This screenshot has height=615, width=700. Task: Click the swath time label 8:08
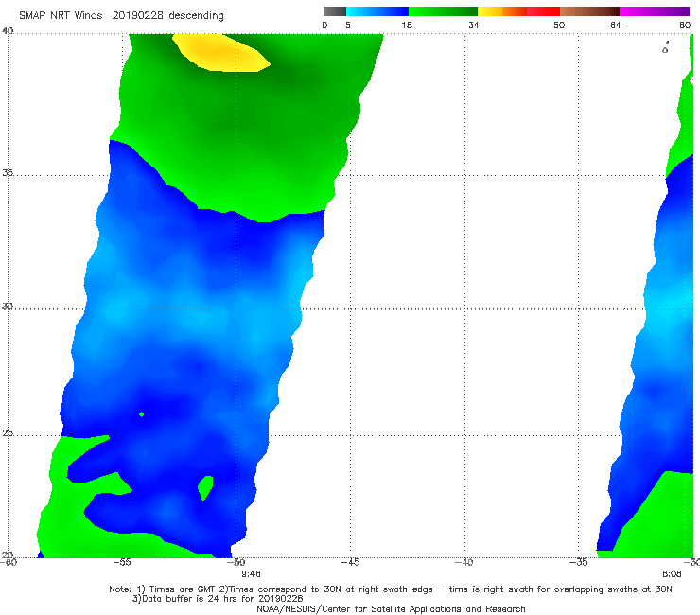tap(672, 574)
